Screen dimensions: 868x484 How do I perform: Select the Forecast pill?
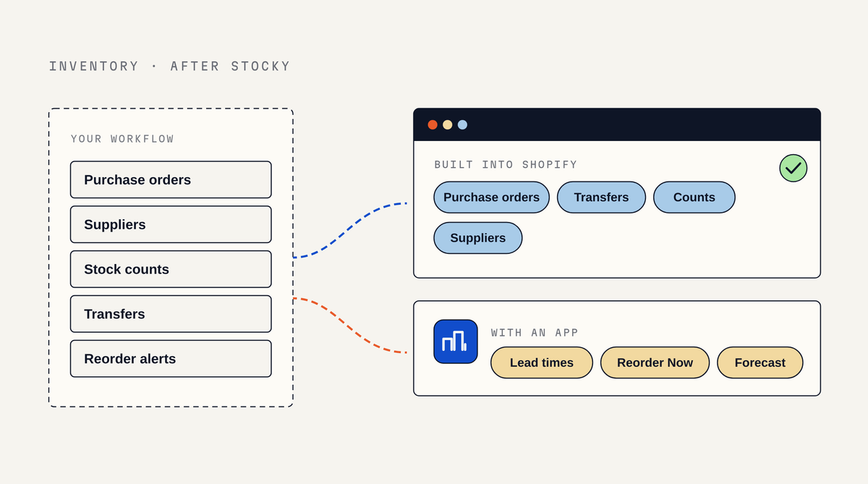pyautogui.click(x=760, y=362)
